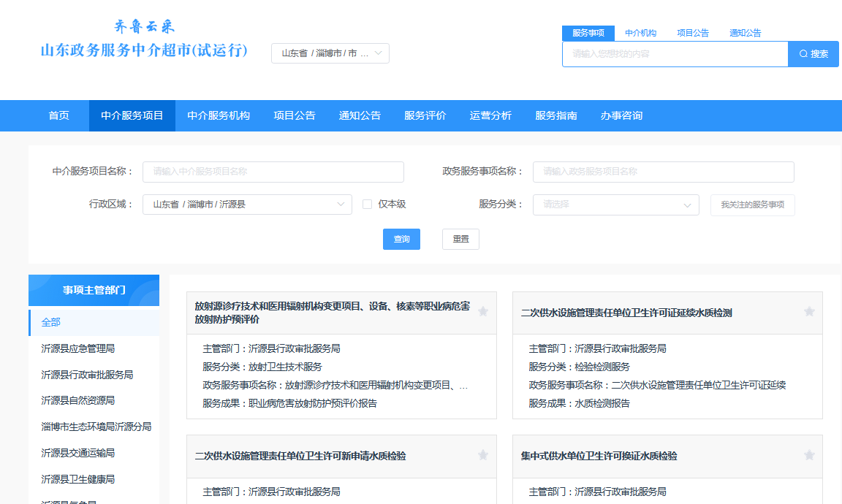This screenshot has width=842, height=504.
Task: Open the 服务分类 dropdown
Action: click(615, 205)
